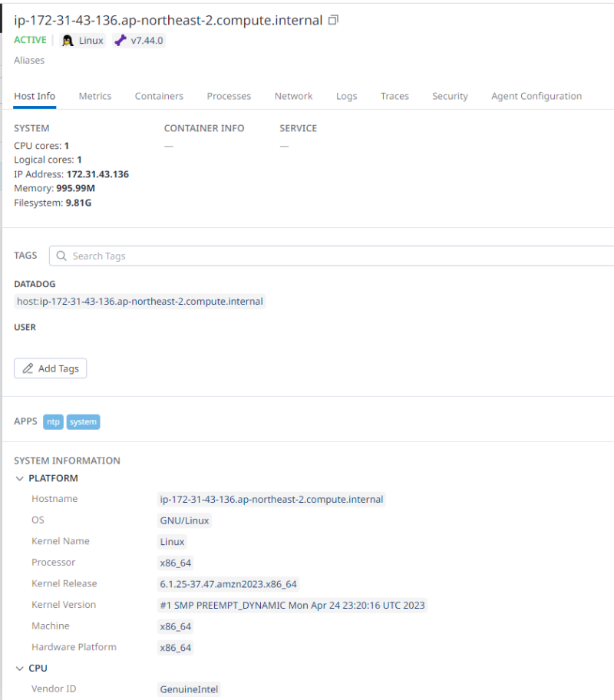Open the Containers tab
This screenshot has width=614, height=700.
(x=159, y=96)
